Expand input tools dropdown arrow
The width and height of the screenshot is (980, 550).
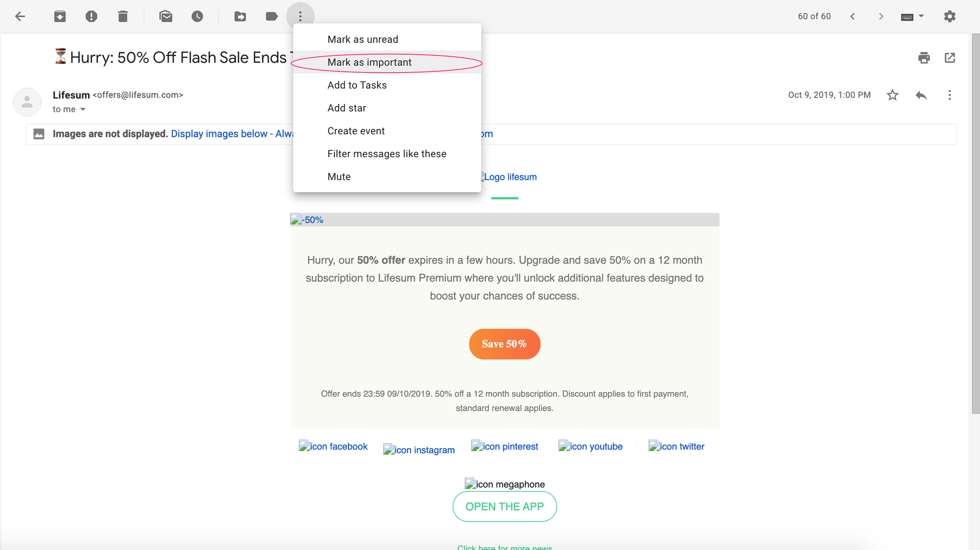(x=921, y=16)
